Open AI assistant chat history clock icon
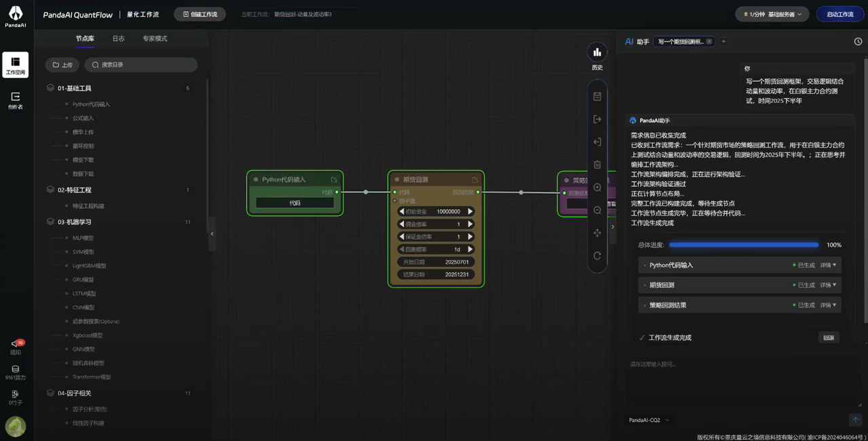The width and height of the screenshot is (868, 441). [858, 41]
